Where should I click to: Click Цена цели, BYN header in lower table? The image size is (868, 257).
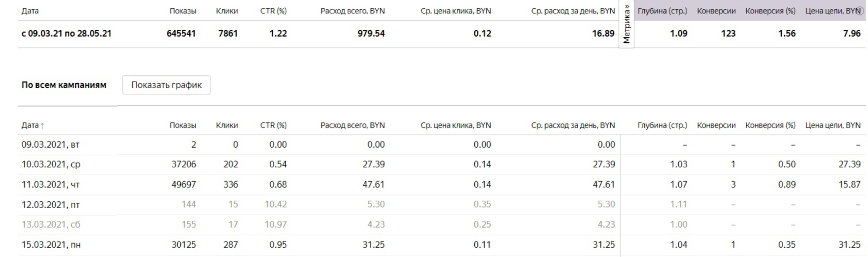(x=833, y=125)
